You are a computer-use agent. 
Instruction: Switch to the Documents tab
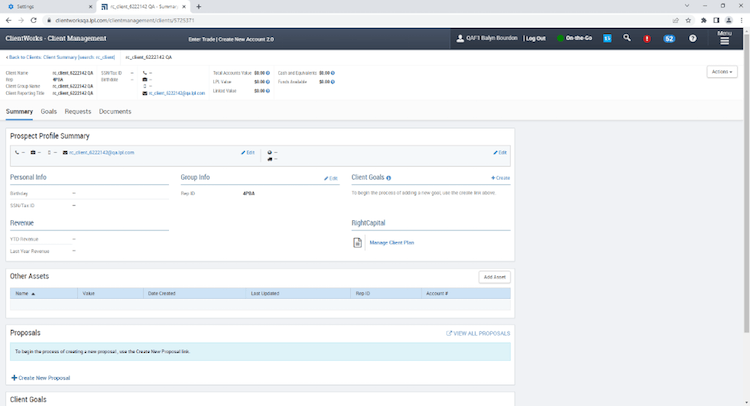point(115,111)
